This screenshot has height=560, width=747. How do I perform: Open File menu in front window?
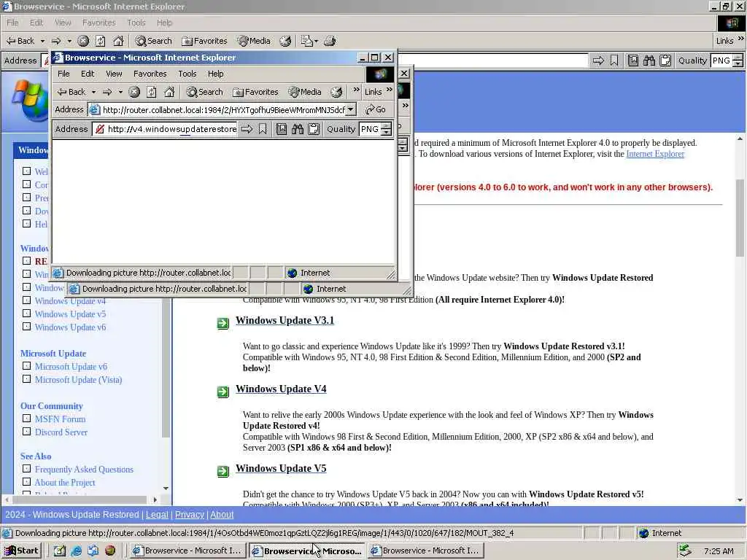click(64, 74)
